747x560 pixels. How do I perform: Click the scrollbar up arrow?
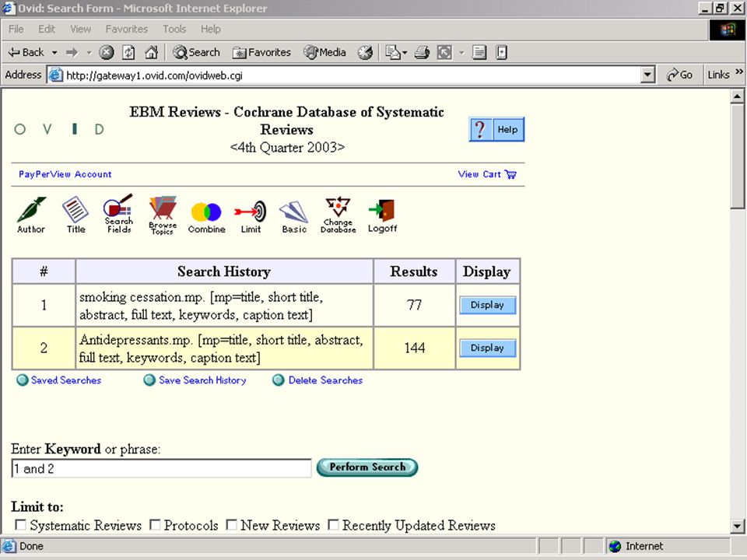[738, 96]
